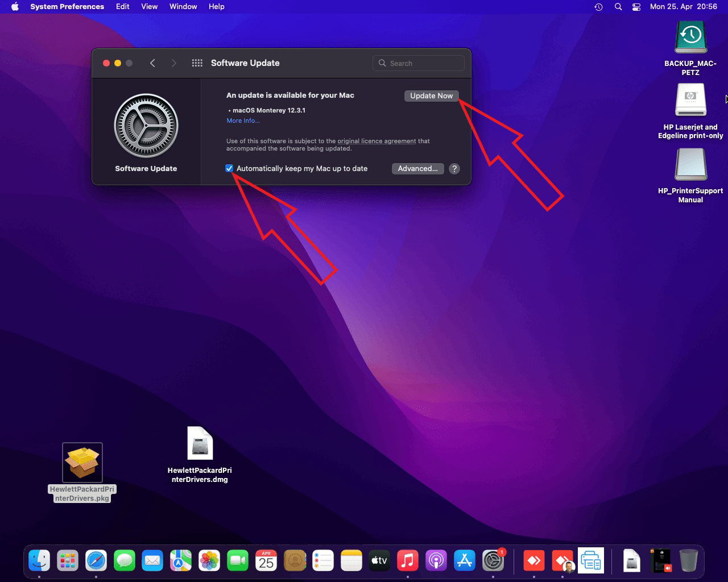Select HP Laserjet and Edgeline print-only disk
Image resolution: width=728 pixels, height=582 pixels.
pyautogui.click(x=690, y=100)
